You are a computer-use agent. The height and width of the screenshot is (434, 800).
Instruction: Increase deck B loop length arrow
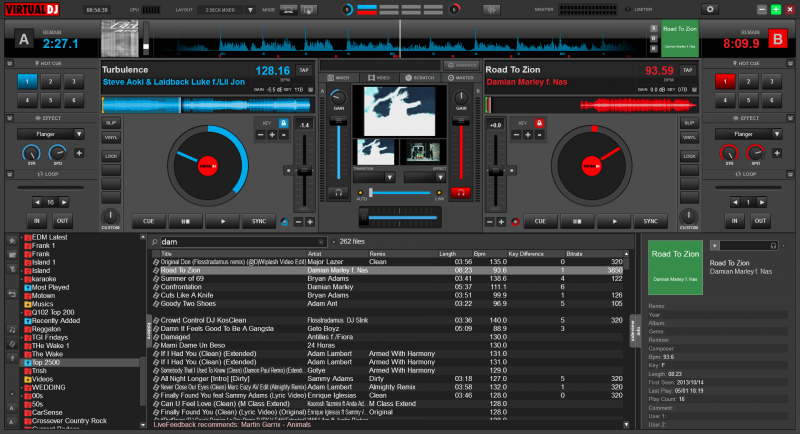(762, 202)
